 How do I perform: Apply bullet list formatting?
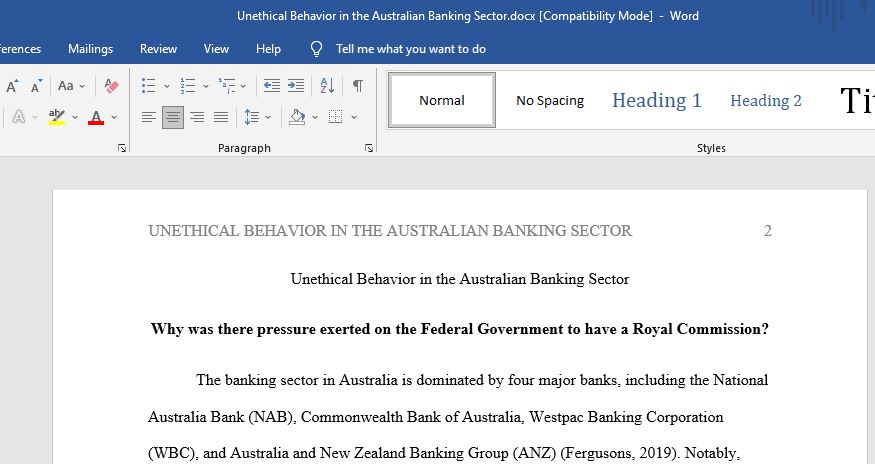coord(148,86)
